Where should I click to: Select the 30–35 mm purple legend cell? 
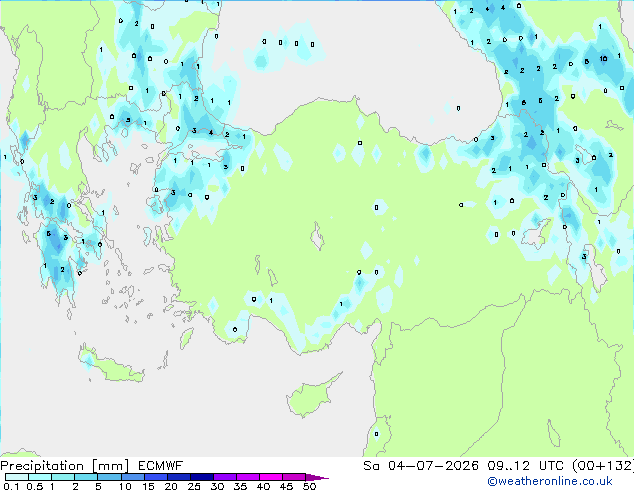coord(224,477)
